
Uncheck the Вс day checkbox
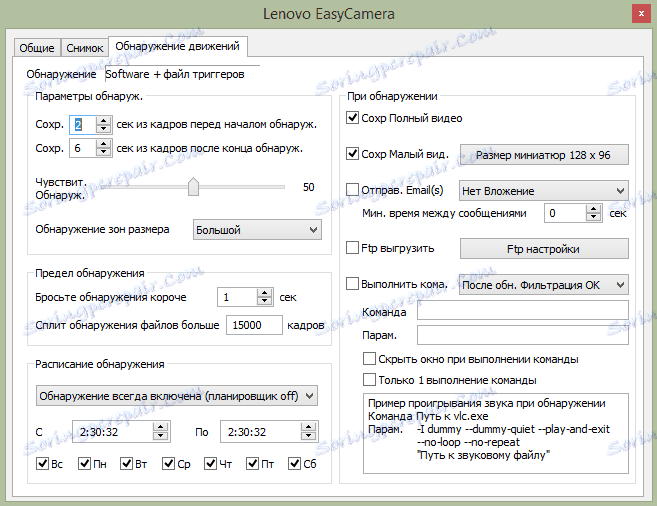click(42, 463)
